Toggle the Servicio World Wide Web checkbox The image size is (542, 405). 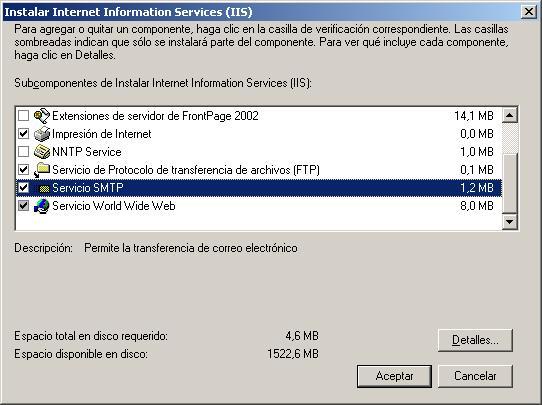(23, 206)
